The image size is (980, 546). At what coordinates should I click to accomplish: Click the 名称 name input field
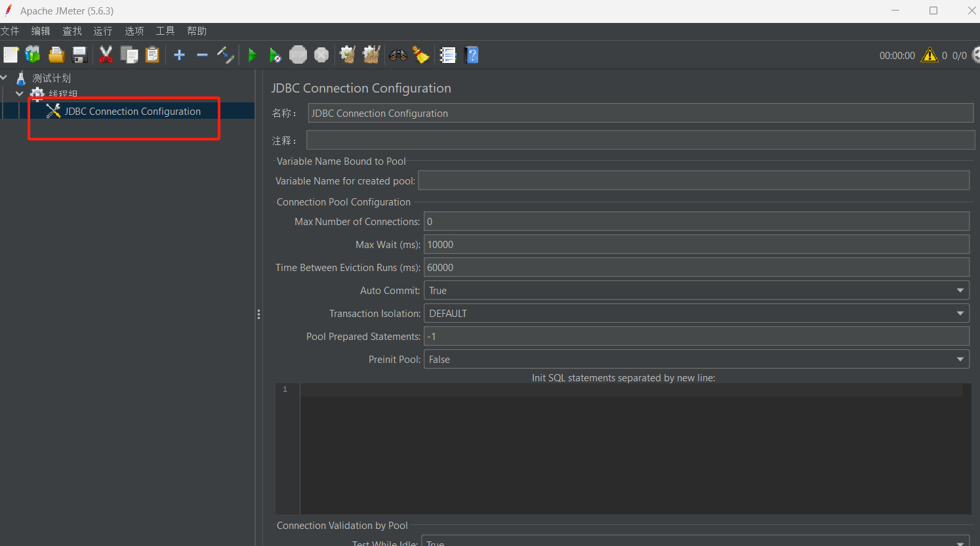pos(641,113)
